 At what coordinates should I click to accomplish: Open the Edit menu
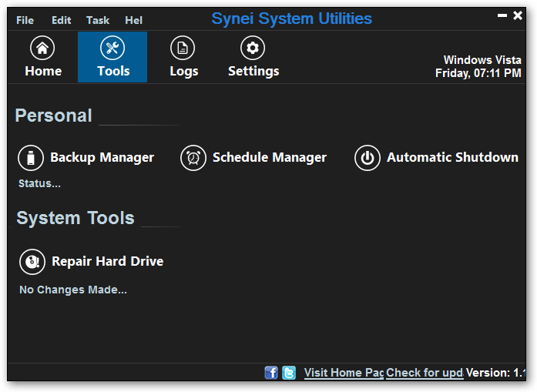[62, 21]
